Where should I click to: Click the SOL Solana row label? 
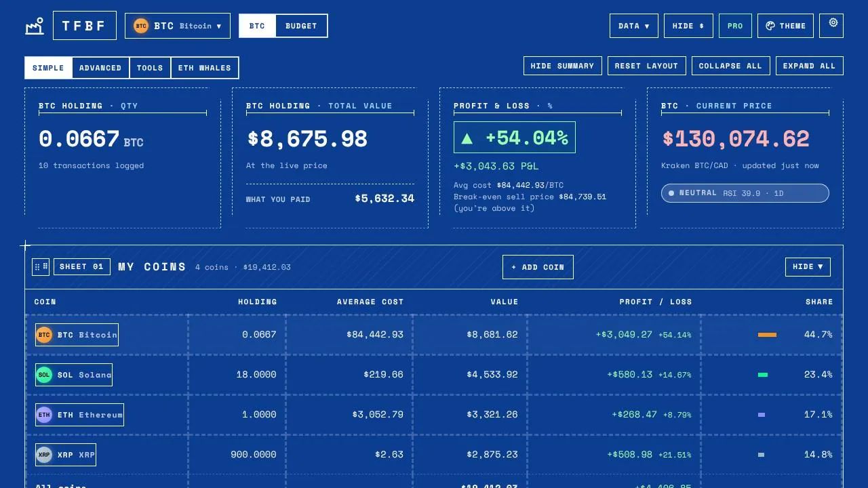[74, 375]
